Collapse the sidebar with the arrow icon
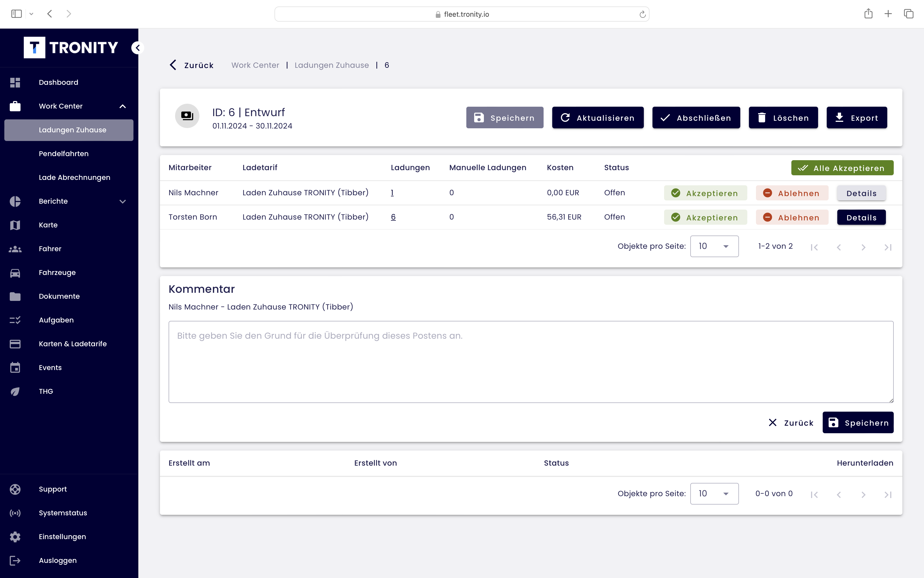924x578 pixels. click(x=138, y=48)
